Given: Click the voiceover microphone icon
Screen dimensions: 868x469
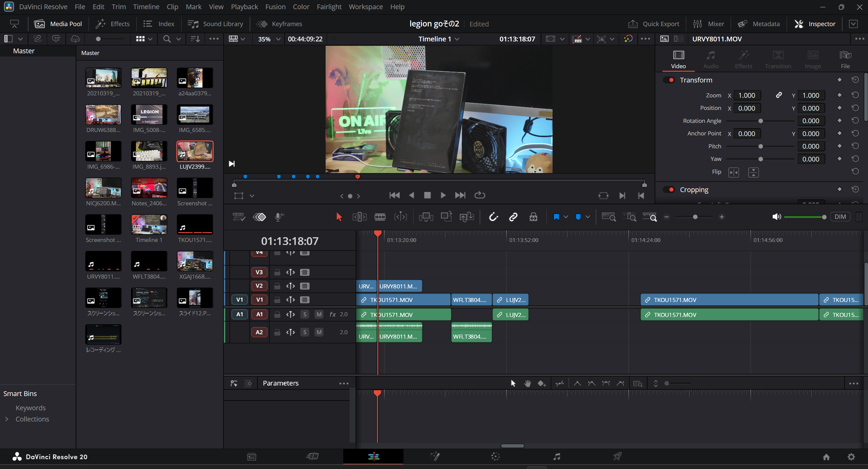Looking at the screenshot, I should tap(279, 217).
